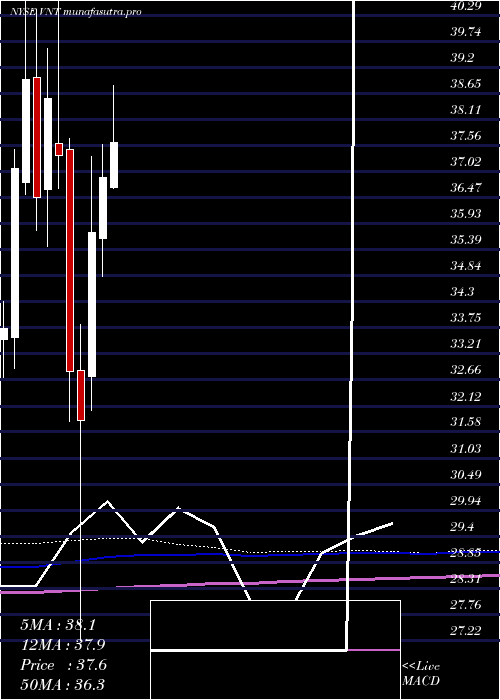Select the 37.56 price axis label
The image size is (500, 700).
(x=466, y=136)
